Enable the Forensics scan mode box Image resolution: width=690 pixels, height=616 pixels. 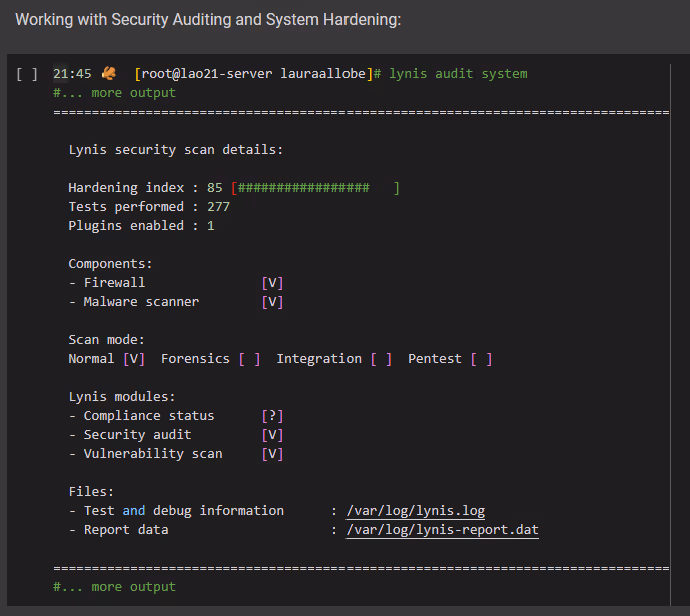coord(249,359)
